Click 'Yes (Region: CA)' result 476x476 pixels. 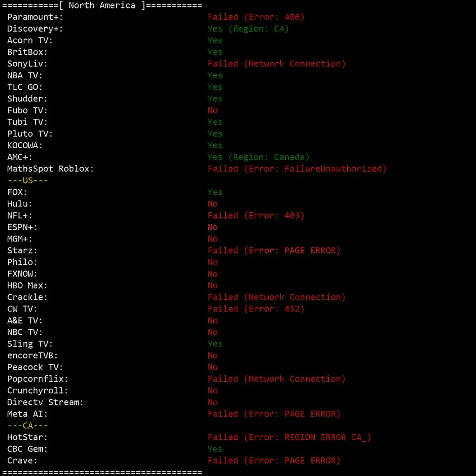coord(248,29)
